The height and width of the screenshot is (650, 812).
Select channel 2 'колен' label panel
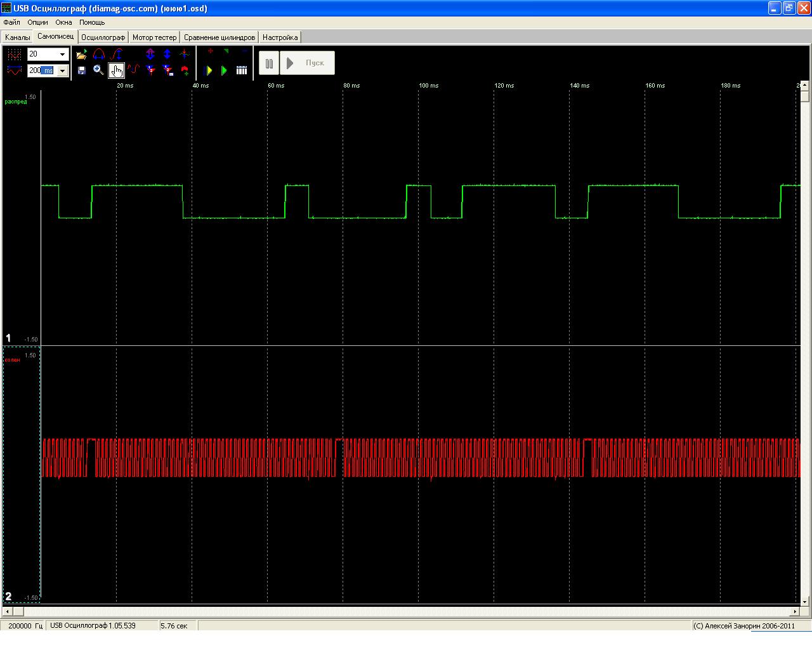(x=22, y=474)
